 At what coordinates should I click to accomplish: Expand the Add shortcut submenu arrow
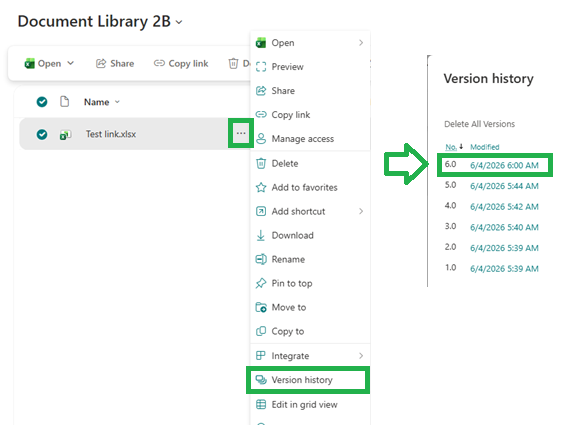click(x=361, y=211)
